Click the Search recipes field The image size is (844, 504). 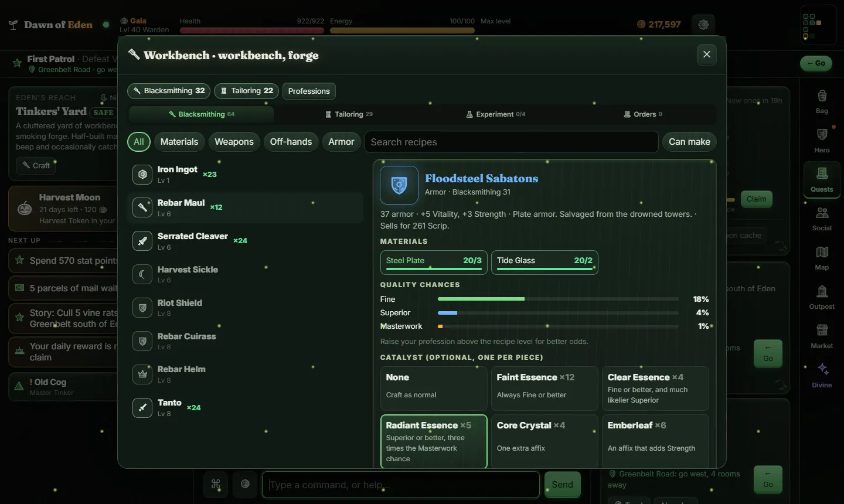512,142
